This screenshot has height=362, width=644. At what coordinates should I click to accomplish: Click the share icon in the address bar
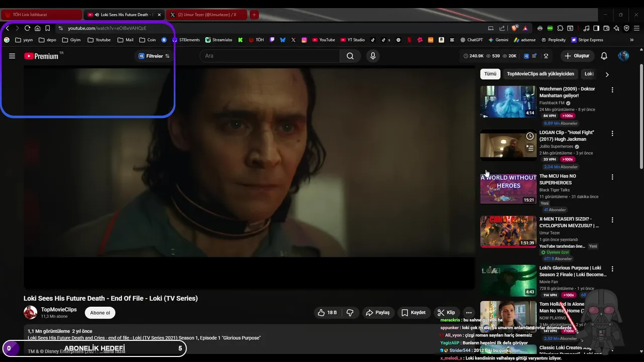coord(502,28)
